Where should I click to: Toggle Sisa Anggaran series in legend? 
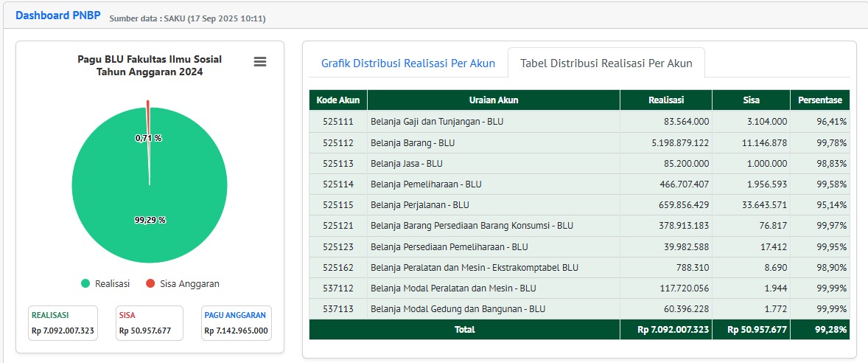[189, 283]
